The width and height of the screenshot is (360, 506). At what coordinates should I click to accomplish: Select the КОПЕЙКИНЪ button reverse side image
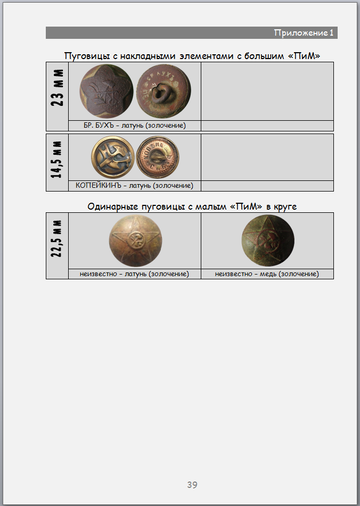[158, 157]
